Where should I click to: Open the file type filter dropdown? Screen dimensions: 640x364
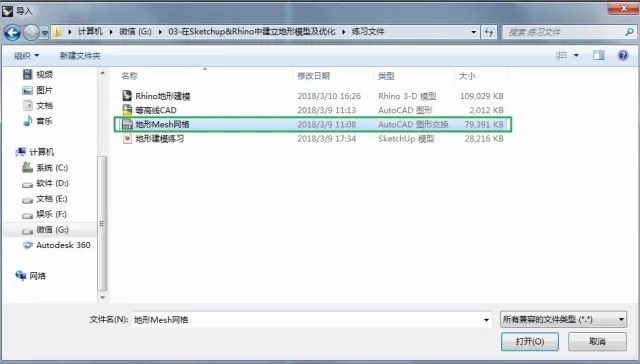point(563,320)
